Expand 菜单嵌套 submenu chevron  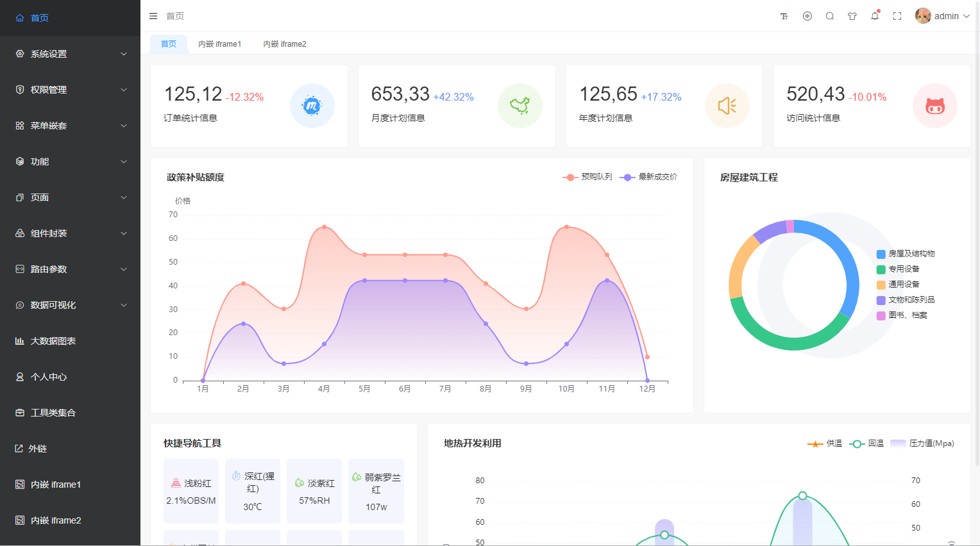124,126
